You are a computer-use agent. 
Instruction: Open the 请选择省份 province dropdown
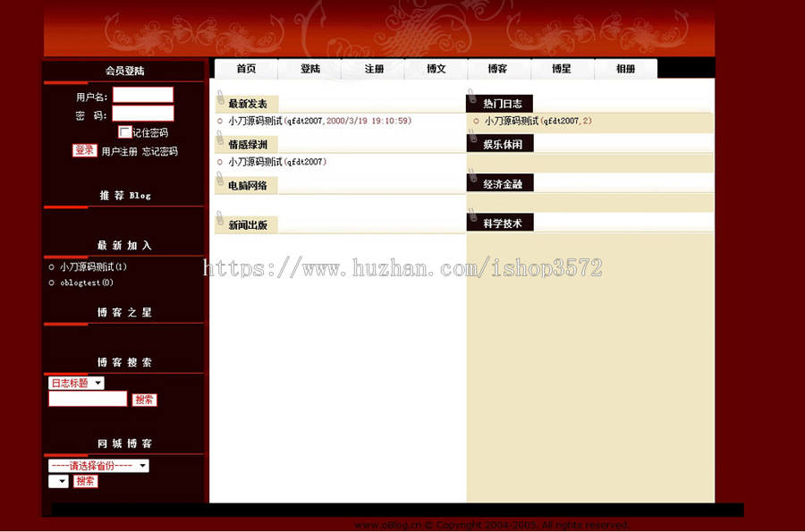98,465
